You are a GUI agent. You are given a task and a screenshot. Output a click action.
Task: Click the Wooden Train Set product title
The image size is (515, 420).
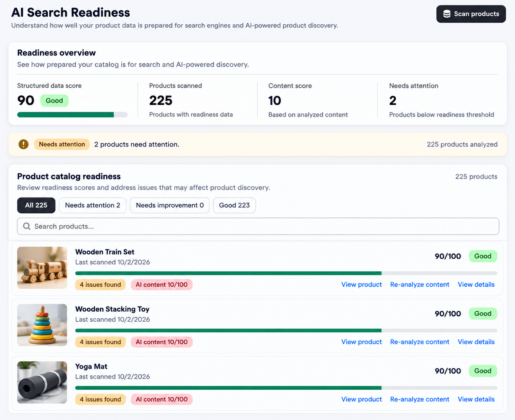pyautogui.click(x=105, y=252)
